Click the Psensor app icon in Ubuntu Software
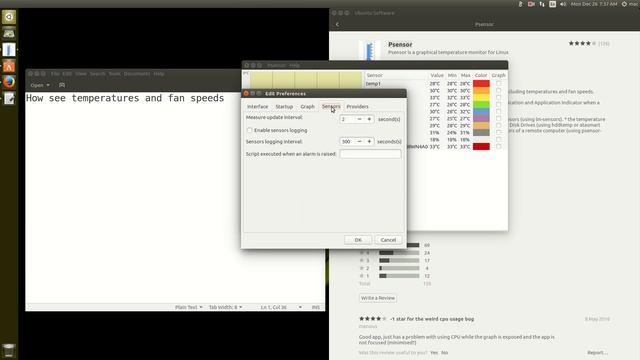 [x=369, y=51]
